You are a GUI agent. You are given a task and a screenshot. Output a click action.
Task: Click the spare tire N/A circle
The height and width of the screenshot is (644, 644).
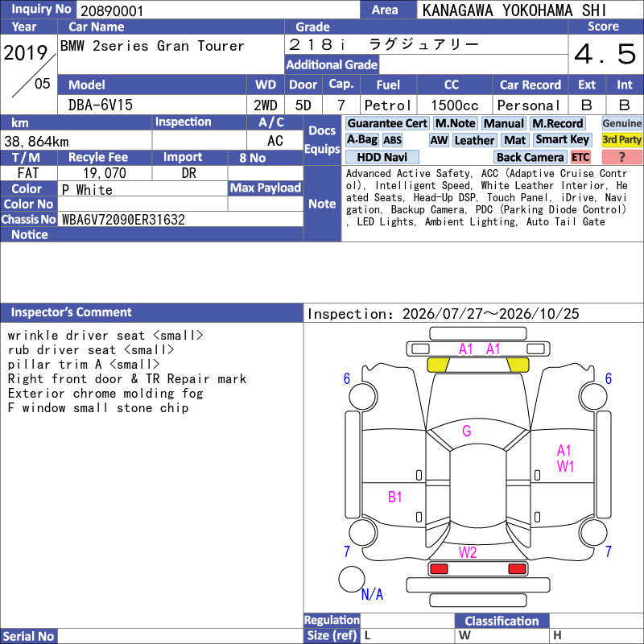[352, 579]
